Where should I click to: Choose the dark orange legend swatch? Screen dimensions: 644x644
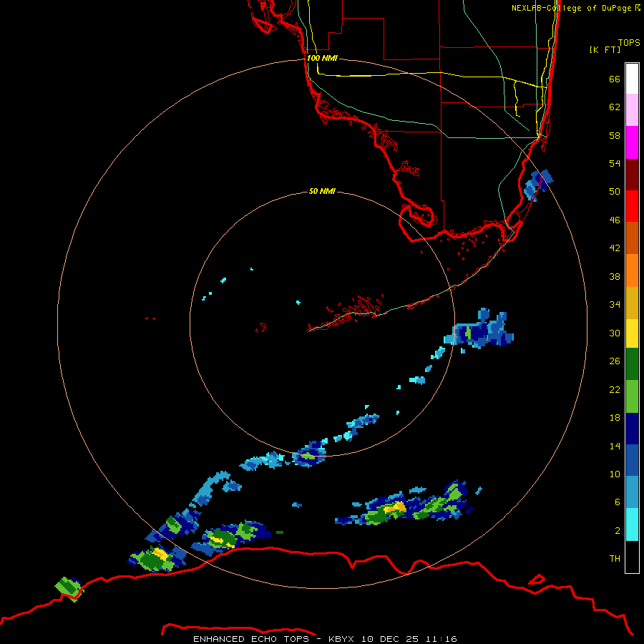[632, 238]
